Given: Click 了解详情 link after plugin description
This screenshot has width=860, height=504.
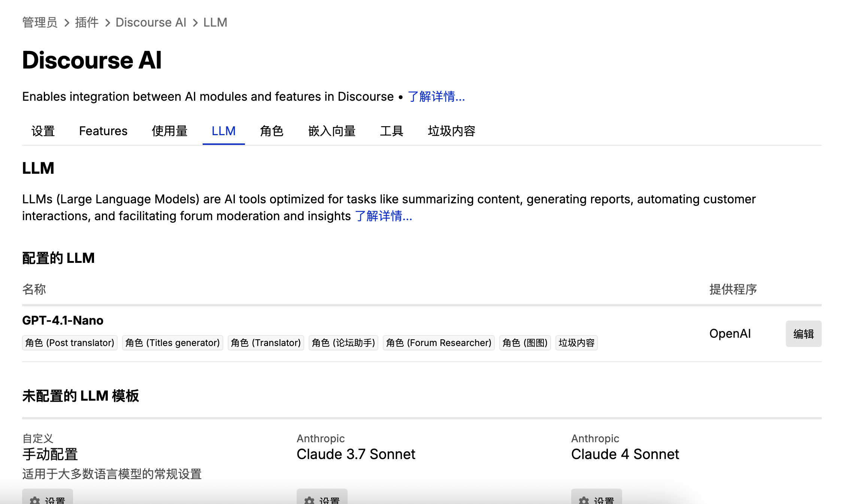Looking at the screenshot, I should pyautogui.click(x=436, y=97).
